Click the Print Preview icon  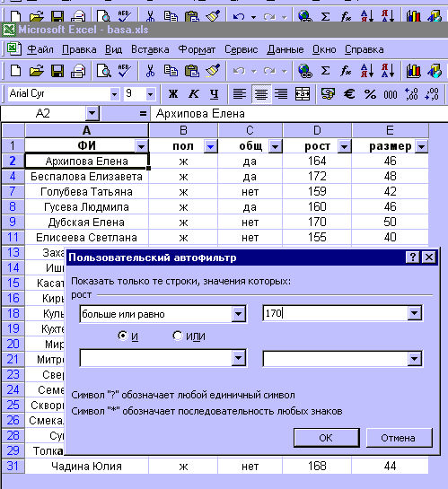(103, 71)
